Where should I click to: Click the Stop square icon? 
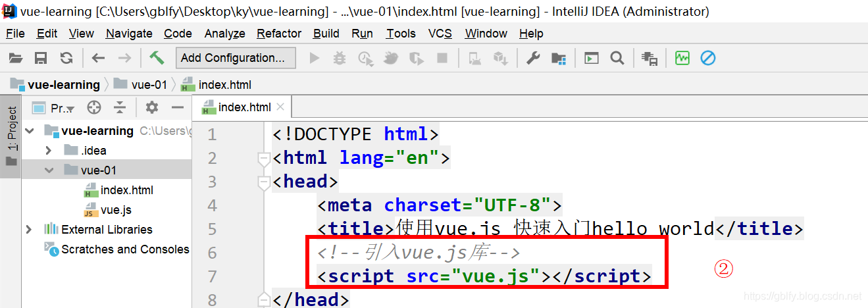[442, 59]
